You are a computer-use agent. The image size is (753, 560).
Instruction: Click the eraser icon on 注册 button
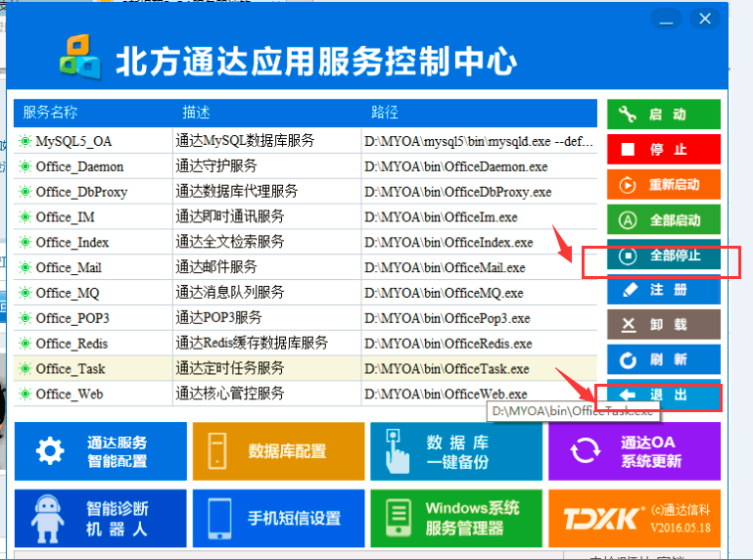(x=630, y=290)
